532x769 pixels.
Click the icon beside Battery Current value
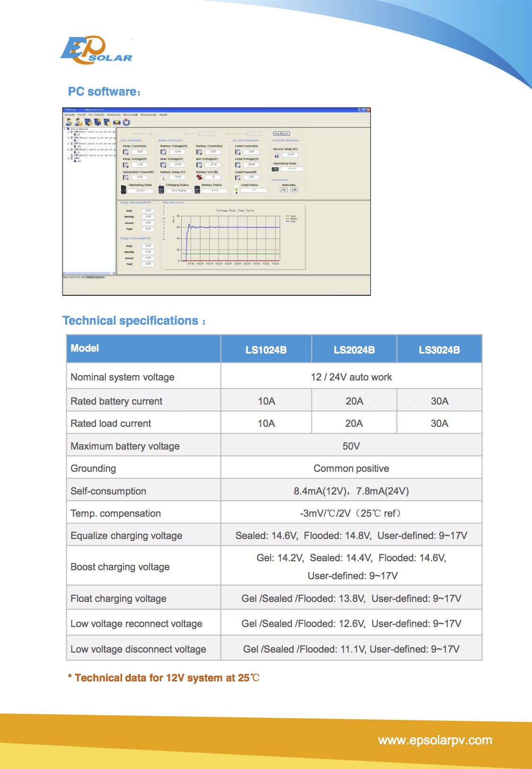tap(199, 152)
